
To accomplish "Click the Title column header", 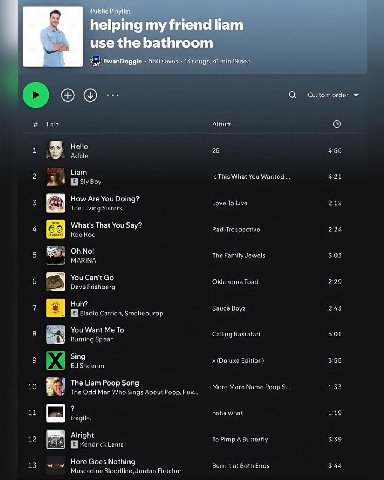I will [x=52, y=124].
